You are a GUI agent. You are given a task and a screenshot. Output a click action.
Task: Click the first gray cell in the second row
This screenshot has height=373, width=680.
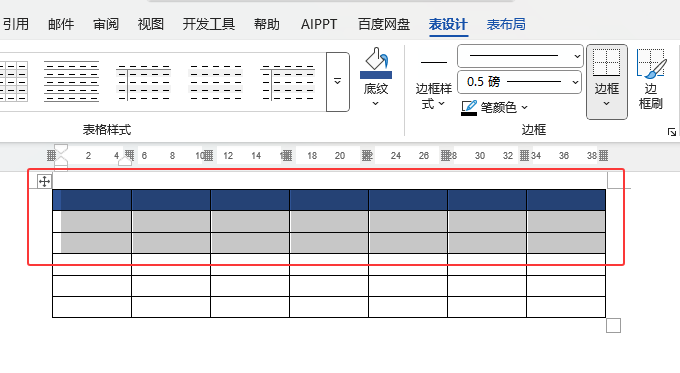click(x=92, y=221)
